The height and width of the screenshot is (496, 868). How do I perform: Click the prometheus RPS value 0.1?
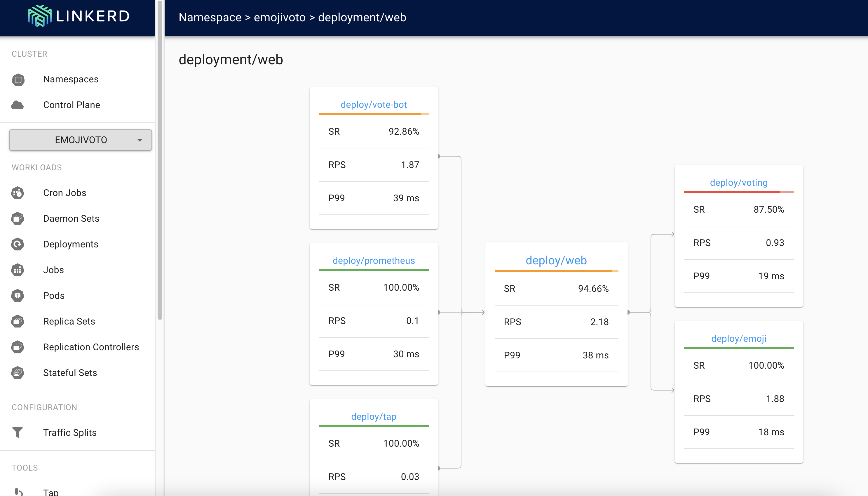tap(413, 321)
